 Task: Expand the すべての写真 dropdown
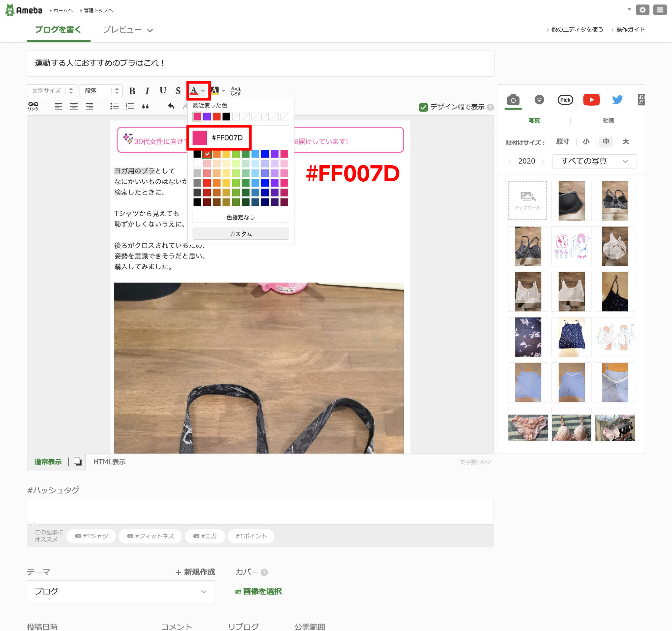[x=594, y=161]
